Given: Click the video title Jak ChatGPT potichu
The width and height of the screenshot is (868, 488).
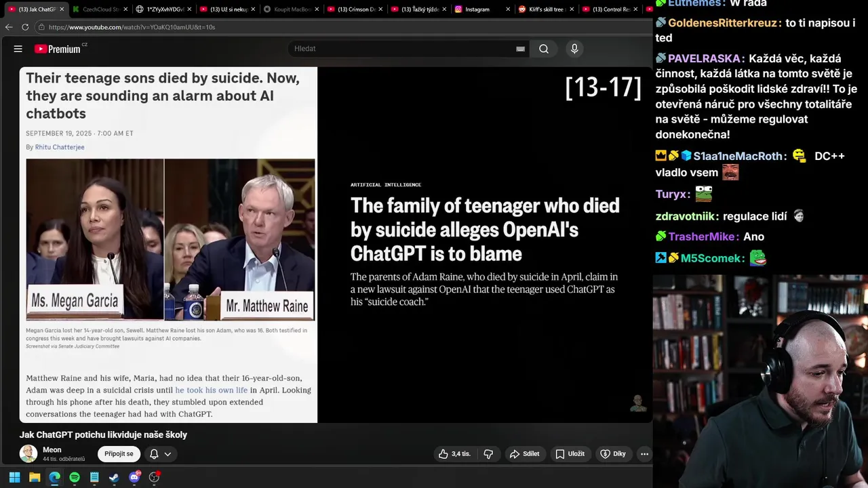Looking at the screenshot, I should click(x=103, y=435).
